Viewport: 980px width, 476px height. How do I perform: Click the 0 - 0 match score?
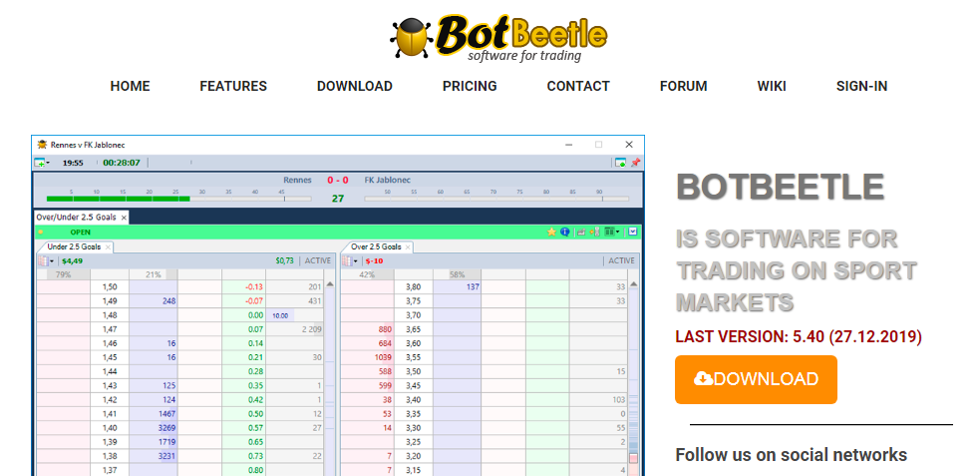coord(338,181)
